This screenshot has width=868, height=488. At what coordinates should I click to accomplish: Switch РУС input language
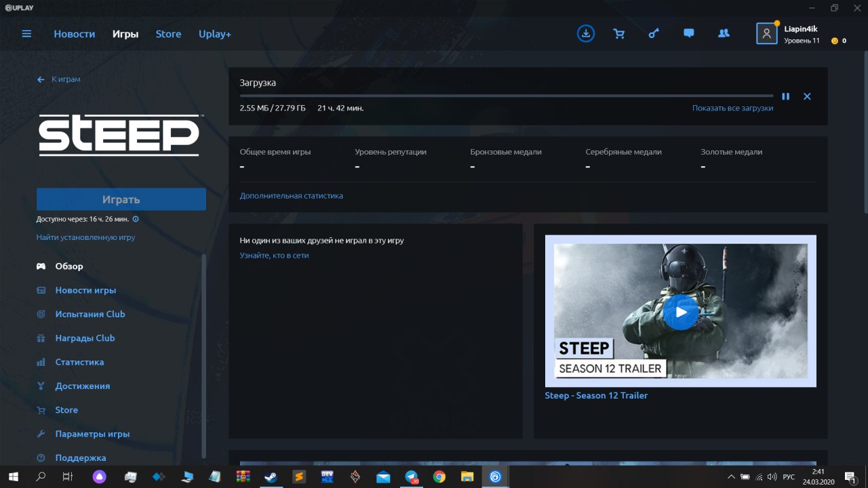pos(789,476)
